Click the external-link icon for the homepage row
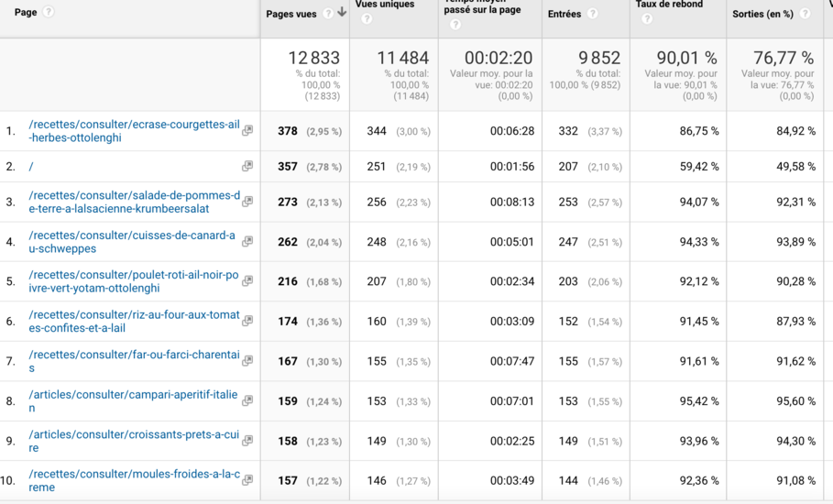Image resolution: width=833 pixels, height=504 pixels. [x=247, y=167]
